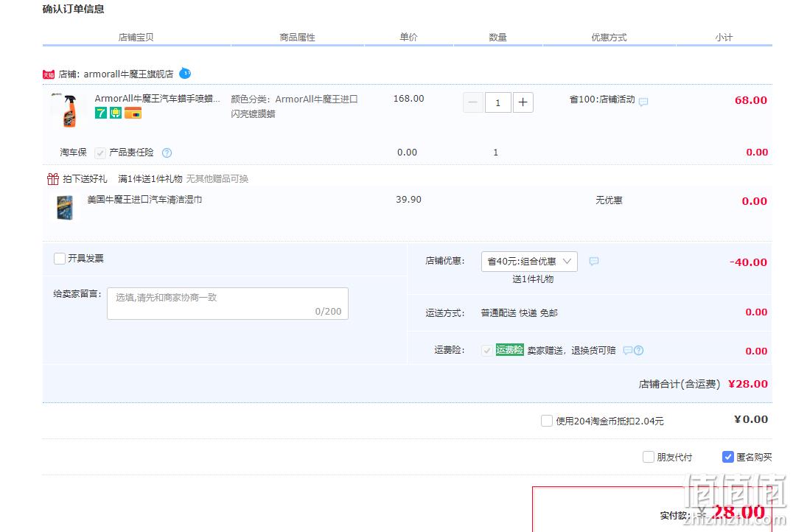Click the 优惠方式 column header
Image resolution: width=793 pixels, height=532 pixels.
[609, 38]
